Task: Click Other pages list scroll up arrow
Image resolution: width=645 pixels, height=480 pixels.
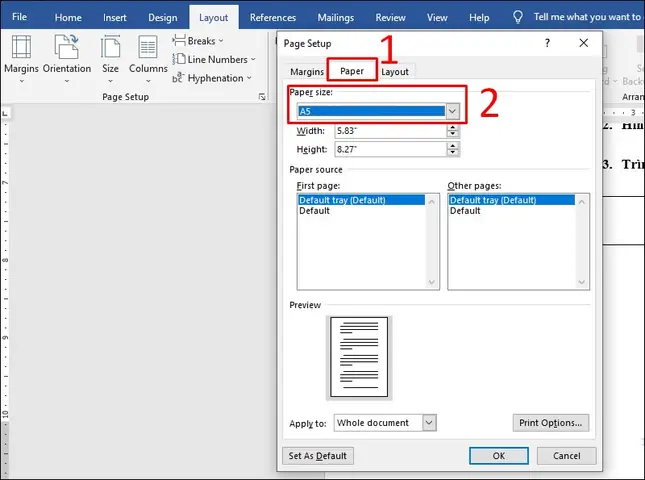Action: tap(582, 202)
